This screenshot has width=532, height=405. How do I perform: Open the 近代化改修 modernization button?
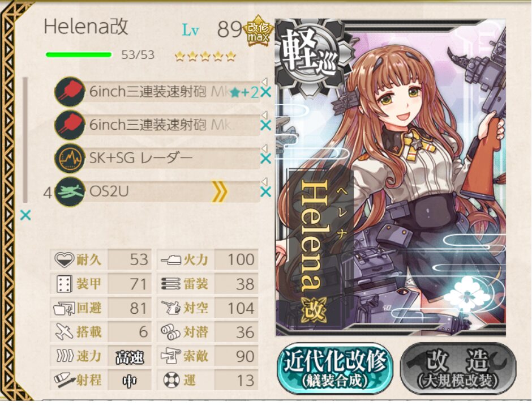tap(335, 368)
